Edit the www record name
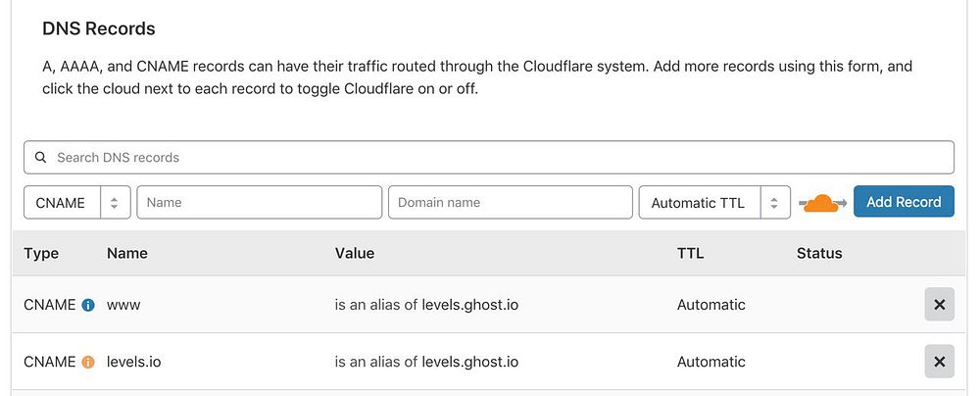The width and height of the screenshot is (980, 396). (x=123, y=305)
